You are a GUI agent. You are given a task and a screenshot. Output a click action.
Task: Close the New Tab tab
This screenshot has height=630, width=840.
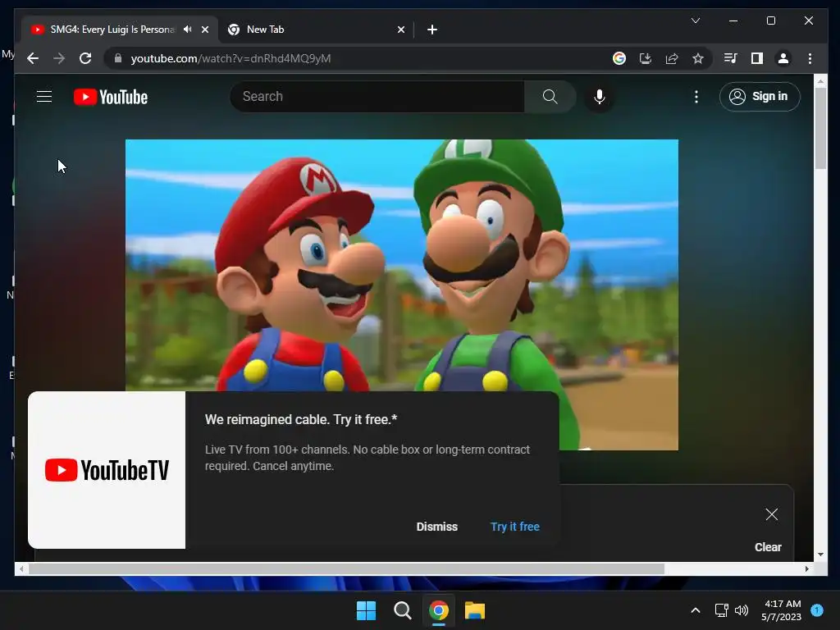click(x=401, y=30)
